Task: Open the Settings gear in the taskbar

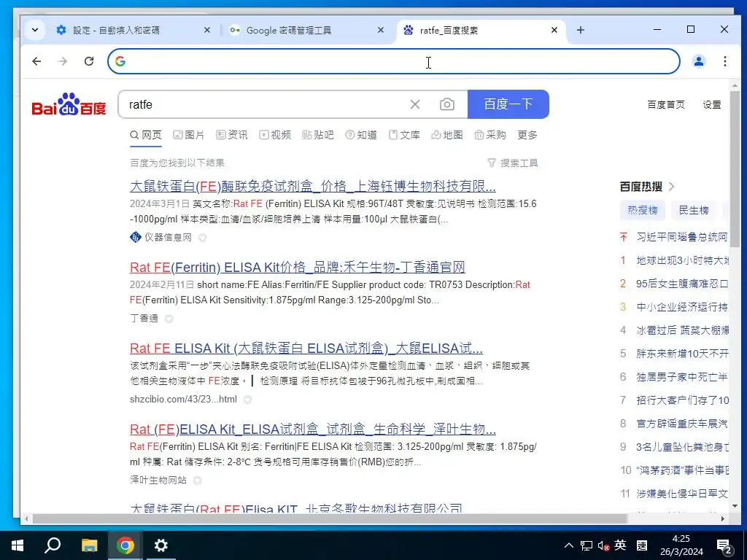Action: pyautogui.click(x=161, y=545)
